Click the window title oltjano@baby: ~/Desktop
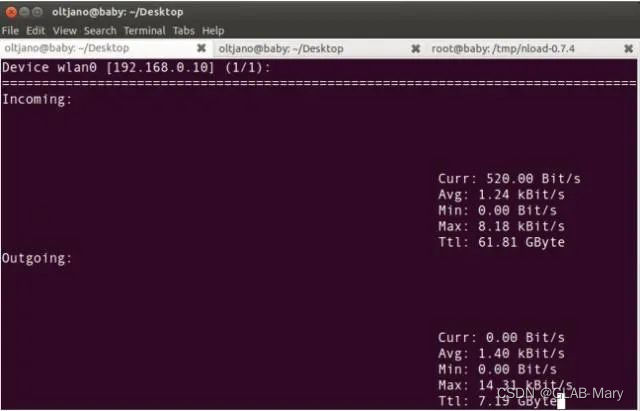Viewport: 640px width, 411px height. click(118, 12)
